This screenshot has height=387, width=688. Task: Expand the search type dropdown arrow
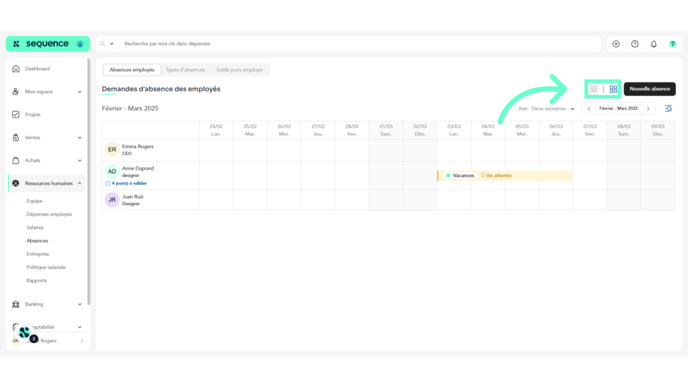point(111,44)
